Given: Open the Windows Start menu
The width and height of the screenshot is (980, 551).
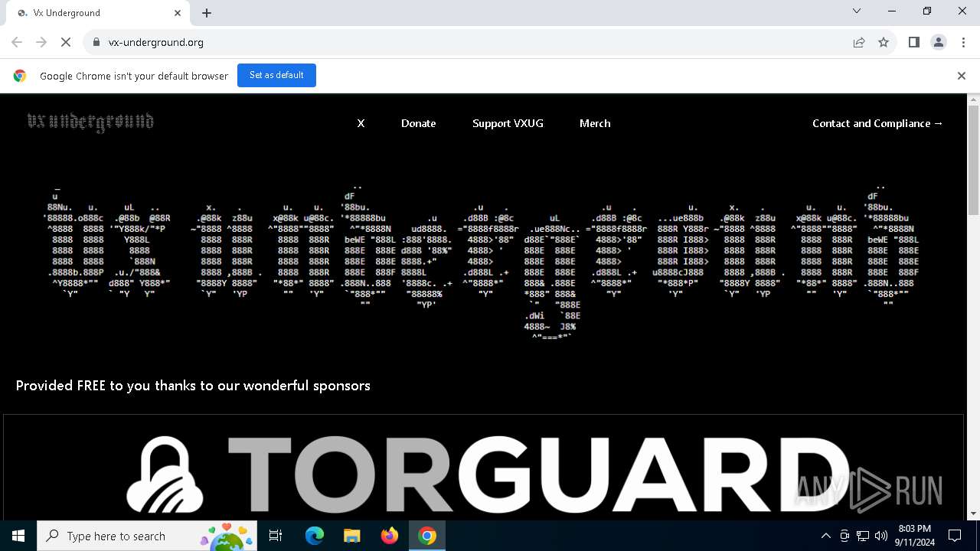Looking at the screenshot, I should click(x=18, y=536).
